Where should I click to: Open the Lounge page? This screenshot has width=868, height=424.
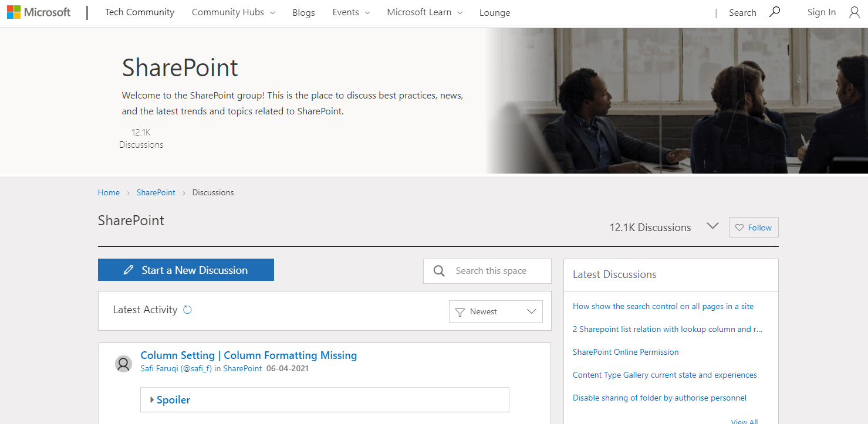tap(495, 13)
